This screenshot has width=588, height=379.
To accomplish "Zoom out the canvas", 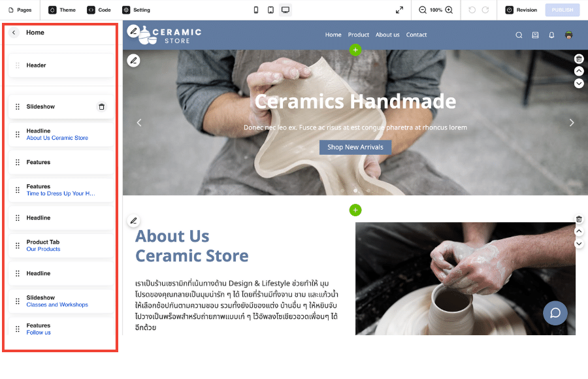I will 423,10.
